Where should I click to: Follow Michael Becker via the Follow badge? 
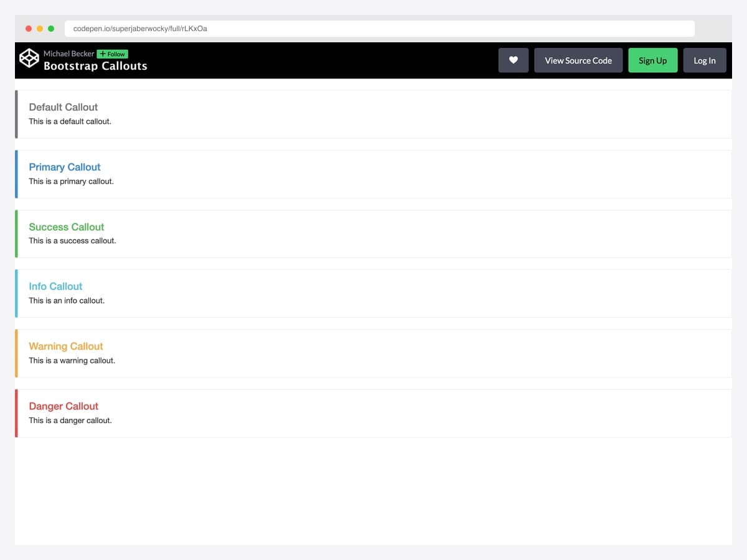112,54
